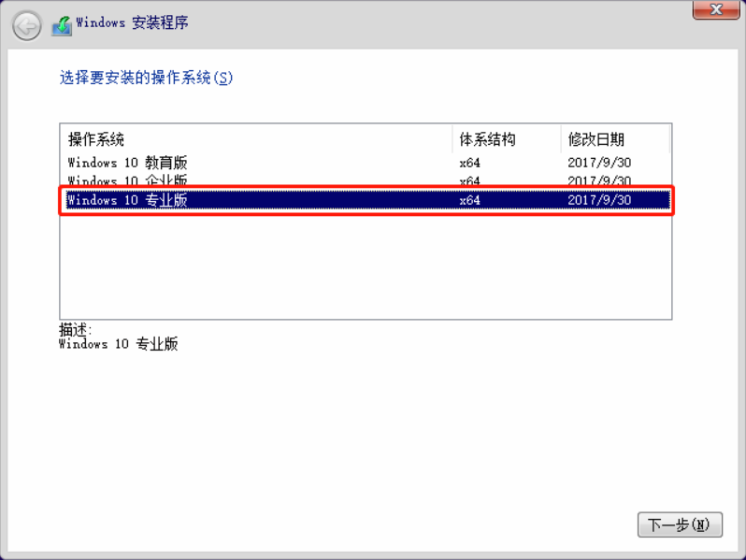Click the 下一步(N) button
The width and height of the screenshot is (746, 560).
(x=680, y=524)
